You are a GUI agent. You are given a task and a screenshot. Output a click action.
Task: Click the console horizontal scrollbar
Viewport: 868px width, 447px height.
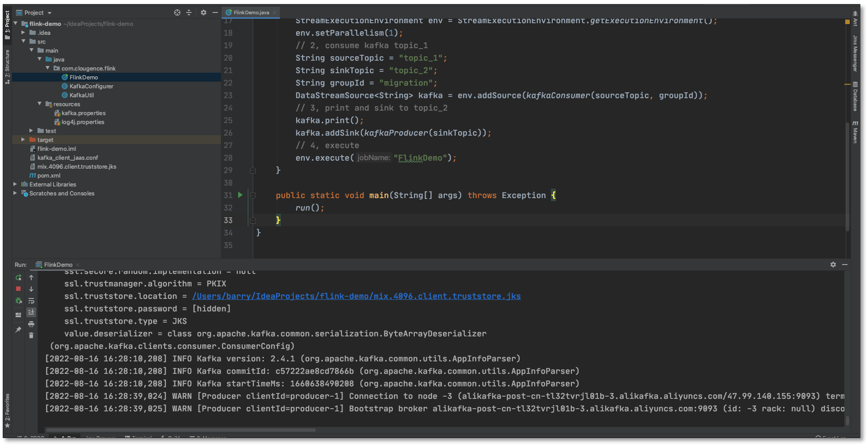click(x=180, y=430)
